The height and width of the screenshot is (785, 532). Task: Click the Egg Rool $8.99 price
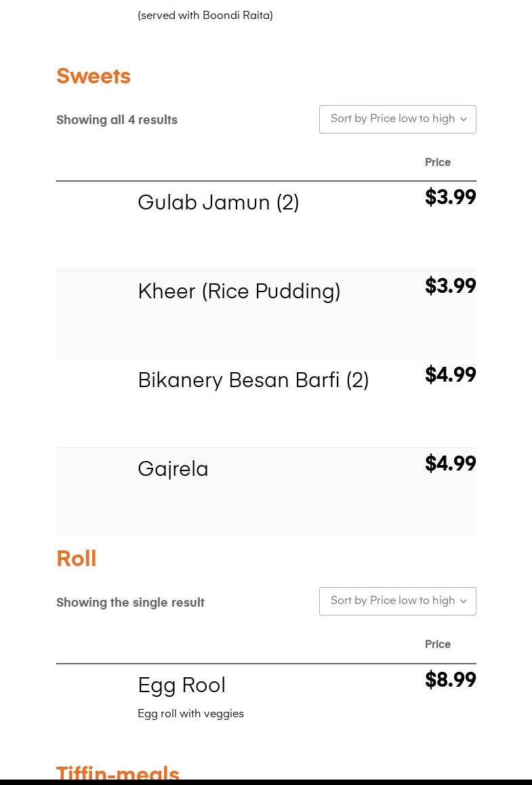click(450, 681)
